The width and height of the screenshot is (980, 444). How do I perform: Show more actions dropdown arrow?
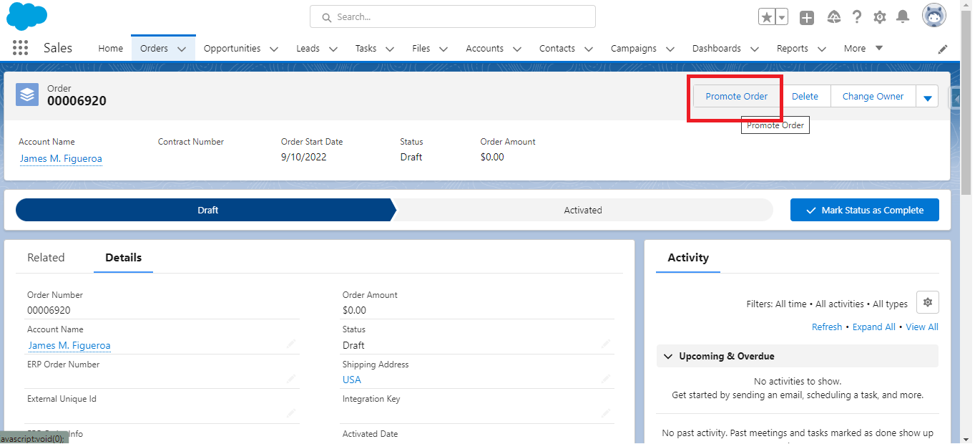pyautogui.click(x=927, y=97)
